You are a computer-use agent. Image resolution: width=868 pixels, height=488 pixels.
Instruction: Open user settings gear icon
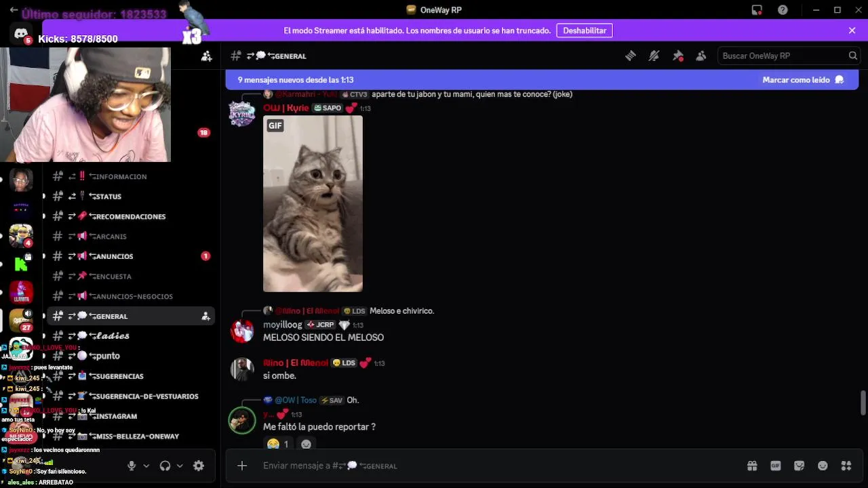pos(199,466)
